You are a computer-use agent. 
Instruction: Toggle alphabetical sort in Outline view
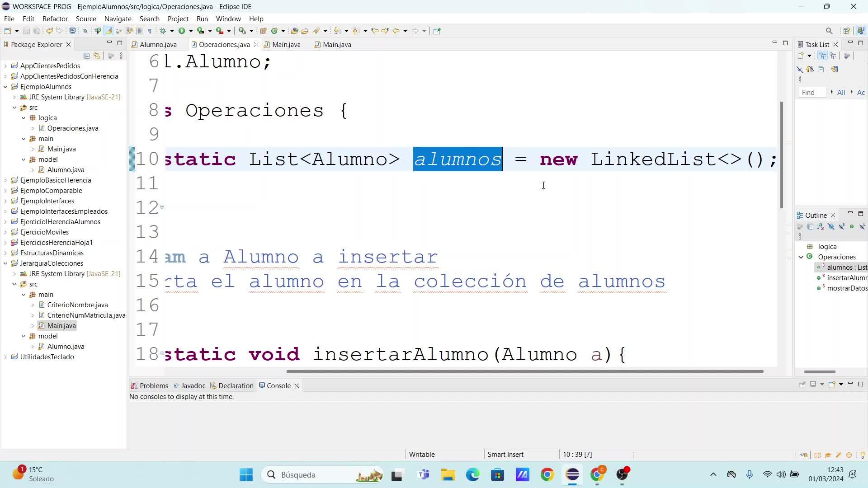pyautogui.click(x=821, y=226)
